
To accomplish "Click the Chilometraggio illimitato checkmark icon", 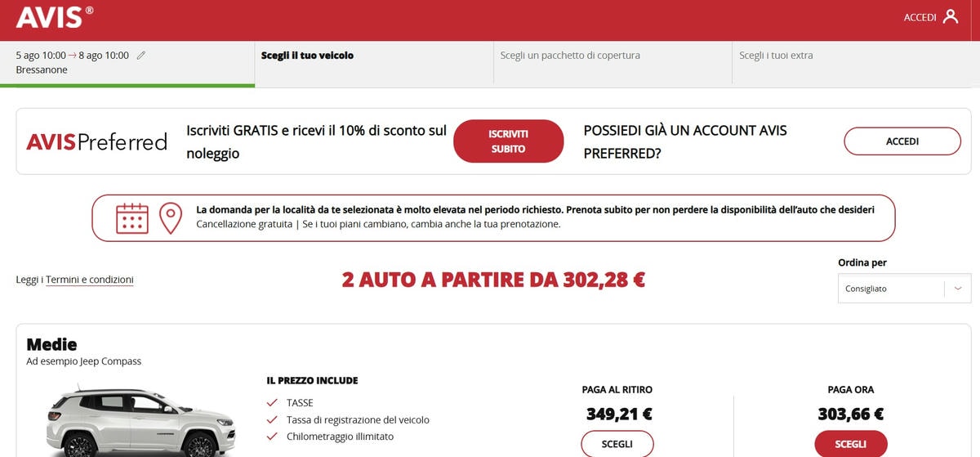I will pyautogui.click(x=273, y=437).
